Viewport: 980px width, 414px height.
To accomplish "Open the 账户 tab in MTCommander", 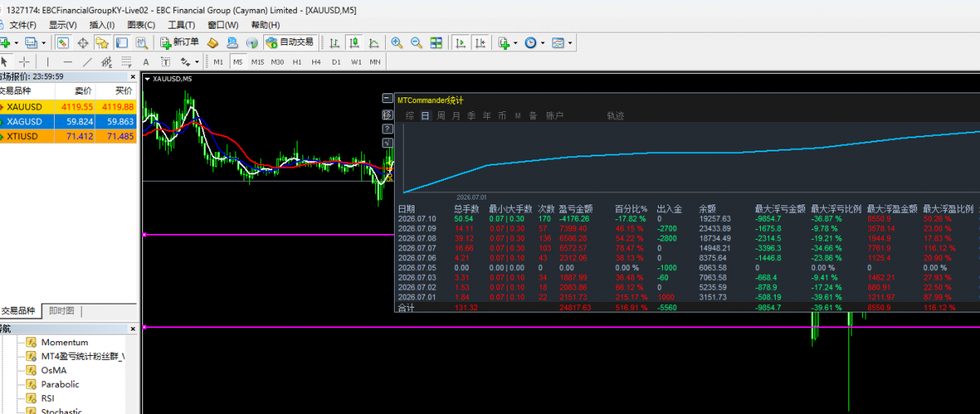I will pos(555,115).
